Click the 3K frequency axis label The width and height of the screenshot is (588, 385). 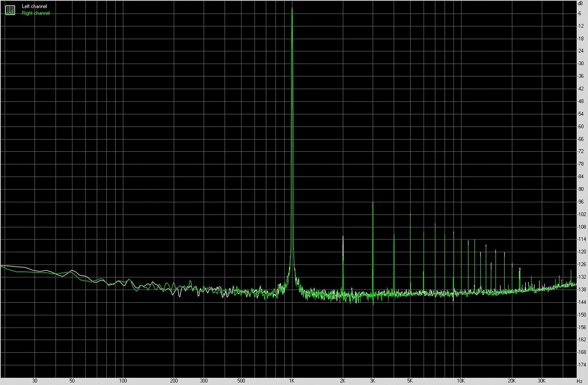(372, 381)
